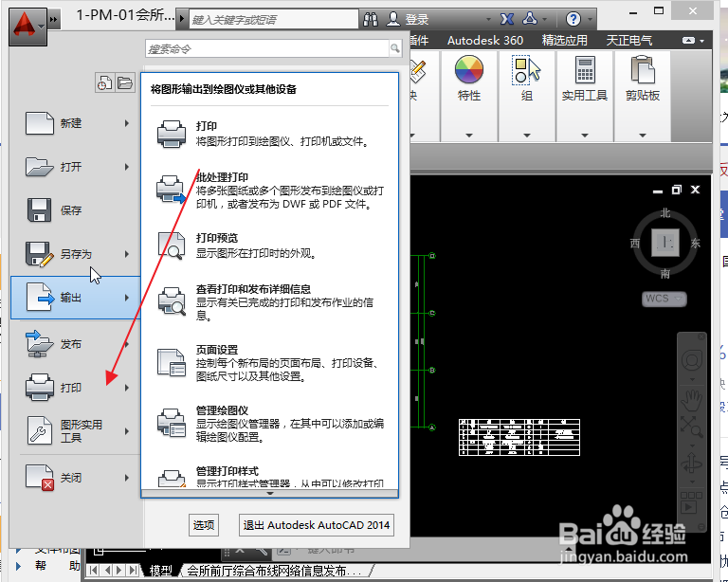The width and height of the screenshot is (728, 582).
Task: Select Batch Plot icon in submenu
Action: tap(172, 189)
